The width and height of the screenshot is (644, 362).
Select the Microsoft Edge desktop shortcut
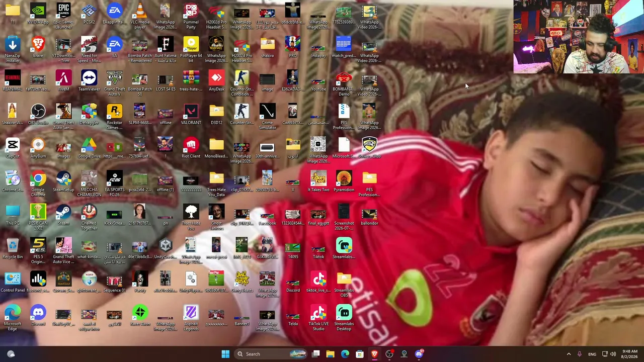pos(13,318)
